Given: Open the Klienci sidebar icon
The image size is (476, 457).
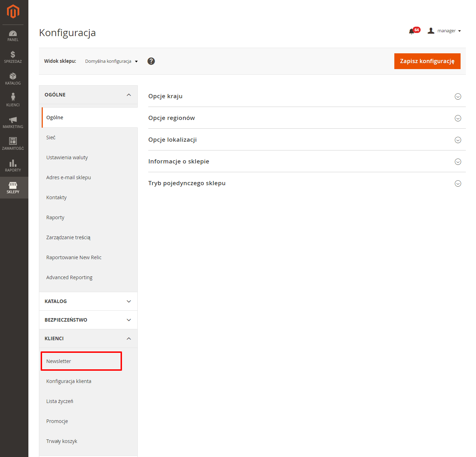Looking at the screenshot, I should click(13, 101).
